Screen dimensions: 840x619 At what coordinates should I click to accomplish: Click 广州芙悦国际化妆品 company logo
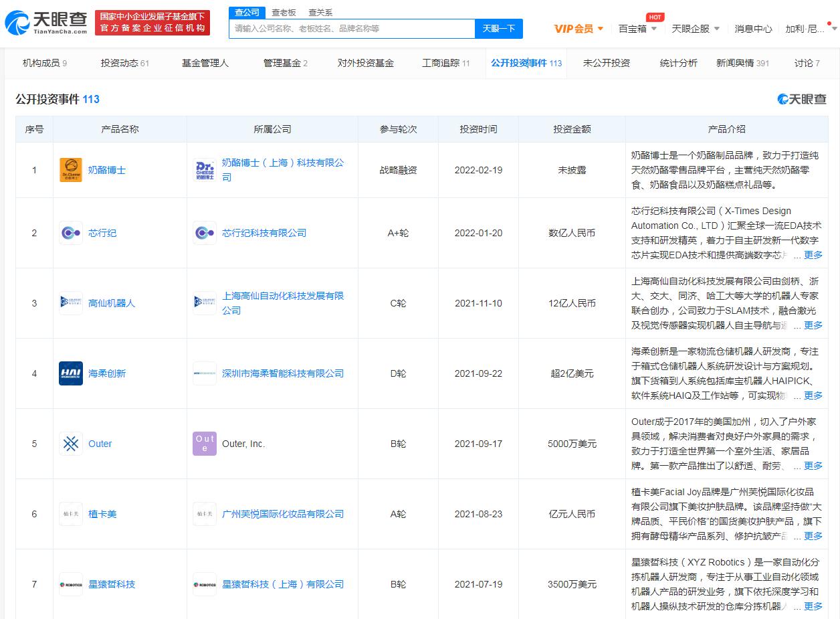(x=205, y=514)
